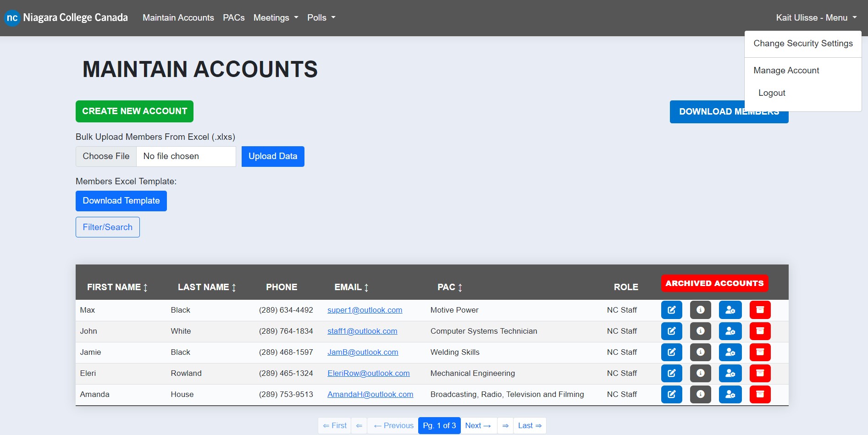Click the edit icon for Max Black

coord(671,310)
